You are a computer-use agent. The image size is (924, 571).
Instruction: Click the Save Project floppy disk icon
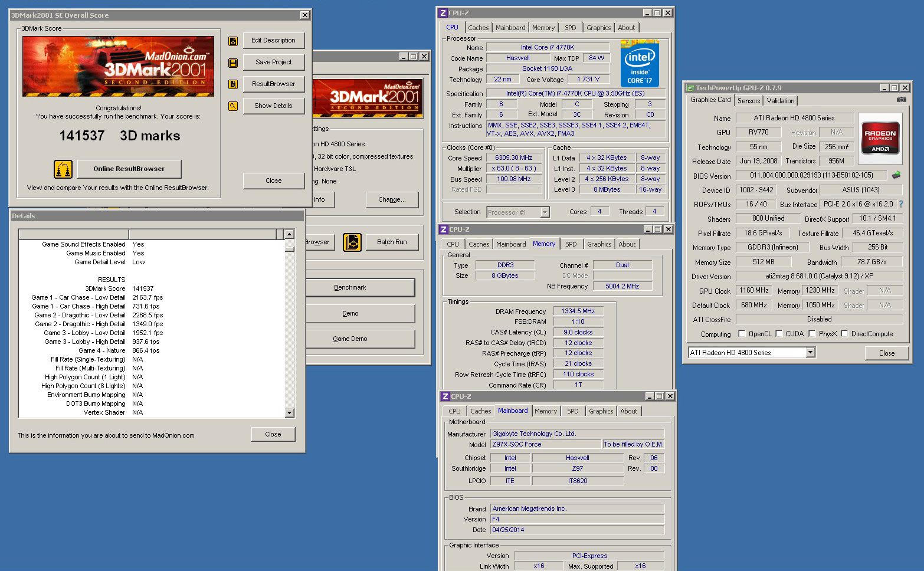pos(233,63)
